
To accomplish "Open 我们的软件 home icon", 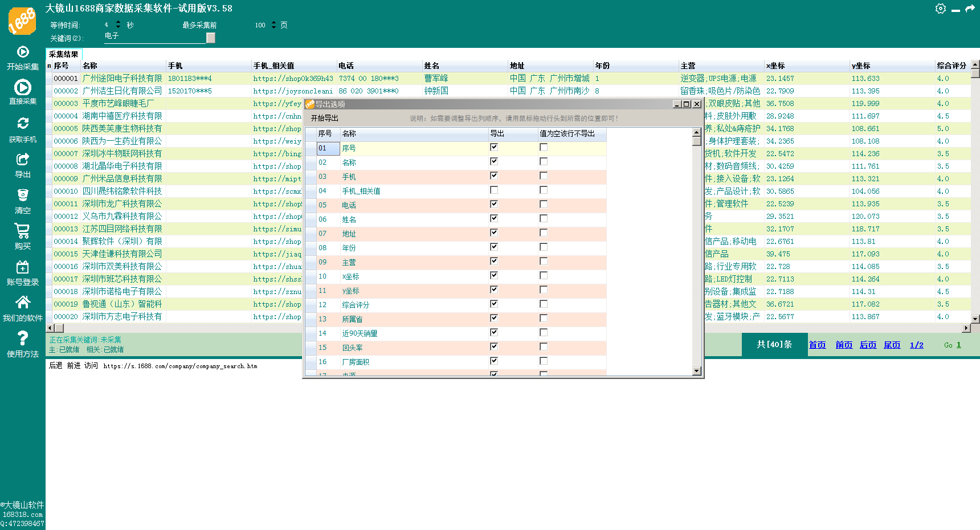I will coord(23,303).
